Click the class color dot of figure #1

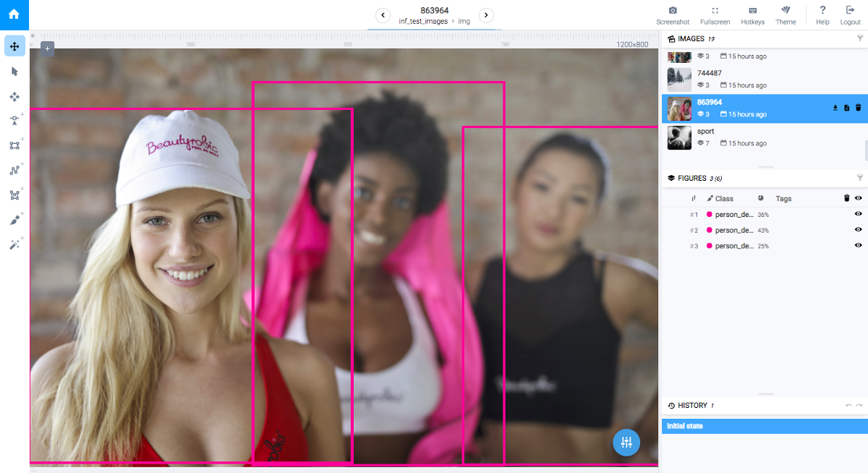click(710, 215)
